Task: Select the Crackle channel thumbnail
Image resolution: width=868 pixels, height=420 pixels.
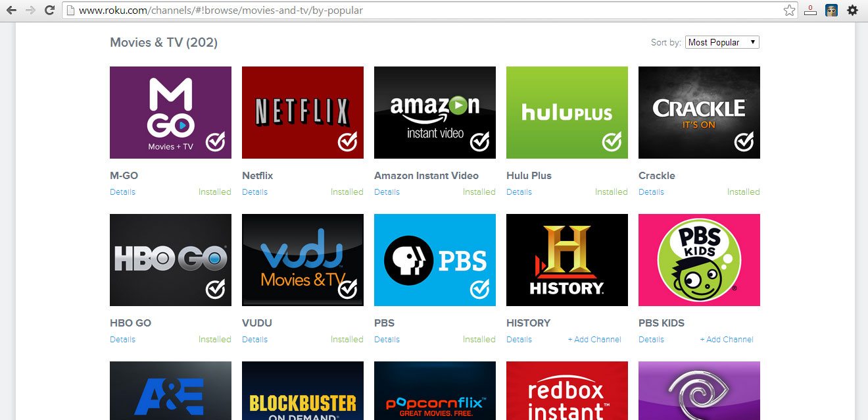Action: click(699, 113)
